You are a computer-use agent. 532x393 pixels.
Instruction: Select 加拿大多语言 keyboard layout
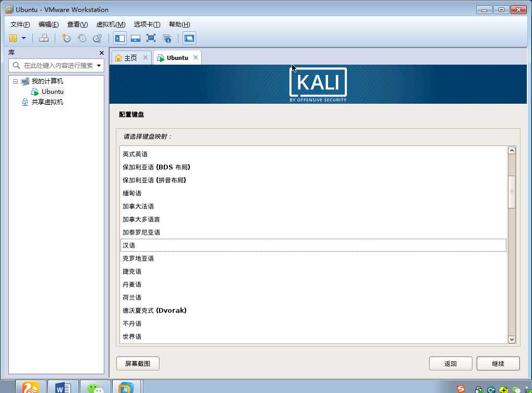[x=313, y=219]
